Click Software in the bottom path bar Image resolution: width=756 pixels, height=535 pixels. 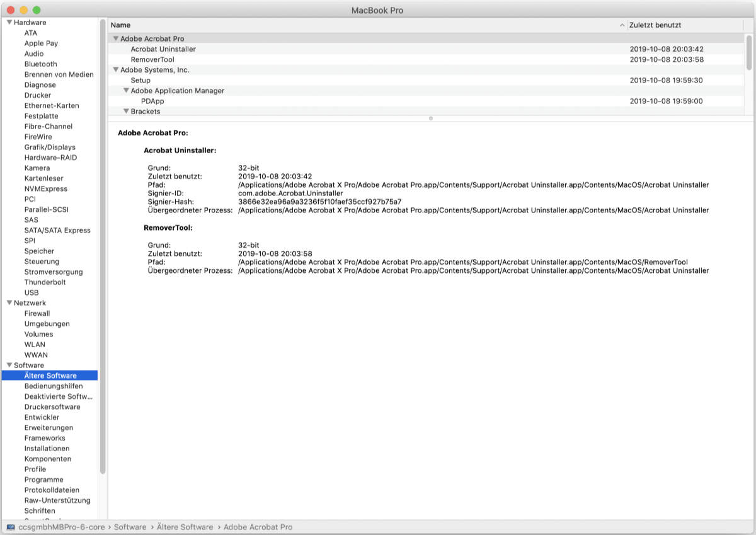click(130, 527)
